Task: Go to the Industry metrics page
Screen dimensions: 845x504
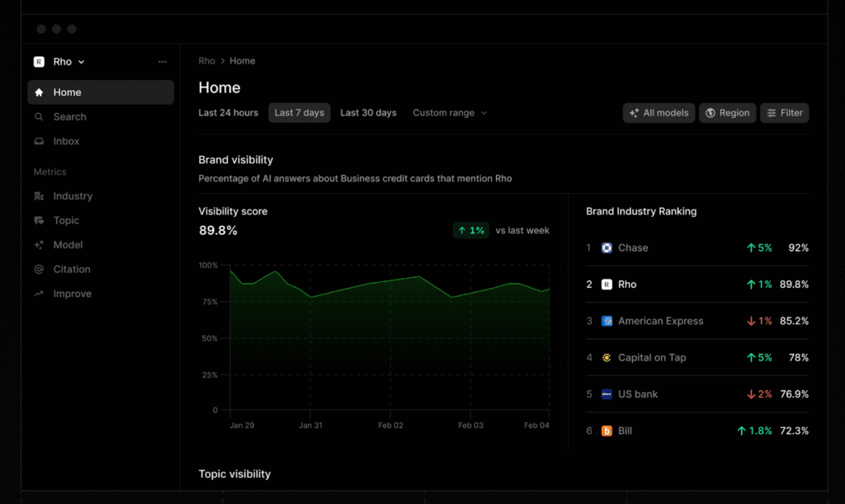Action: coord(73,196)
